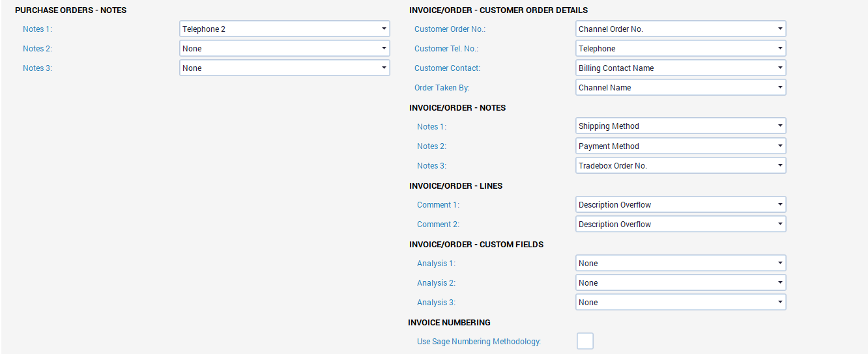Open Purchase Orders Notes 3 dropdown

tap(284, 68)
